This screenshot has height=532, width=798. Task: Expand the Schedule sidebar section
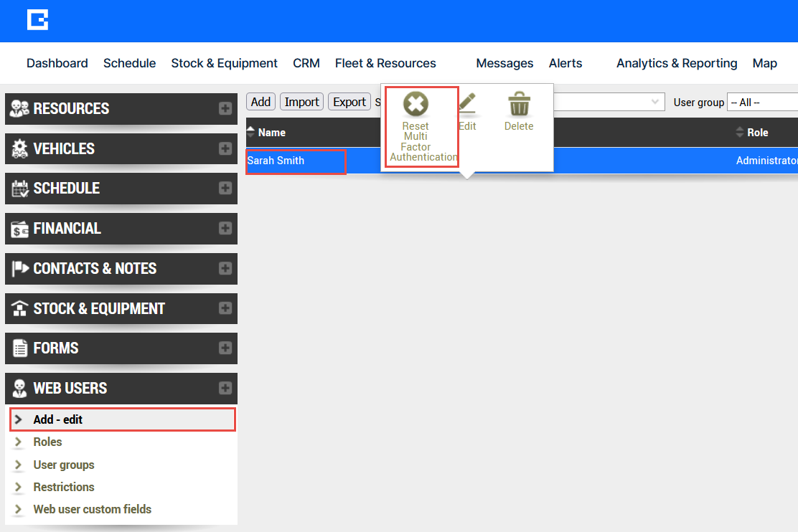[225, 189]
